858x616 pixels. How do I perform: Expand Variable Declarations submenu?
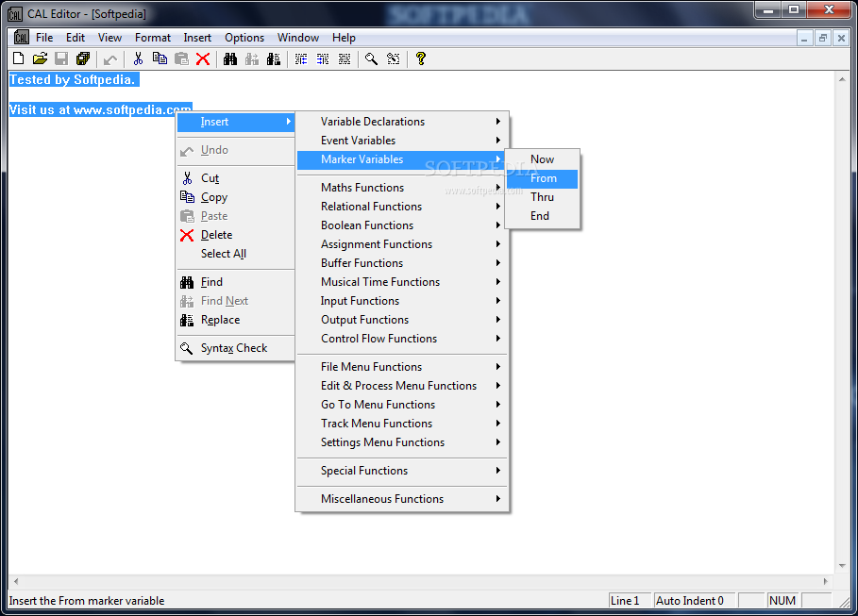click(x=402, y=122)
